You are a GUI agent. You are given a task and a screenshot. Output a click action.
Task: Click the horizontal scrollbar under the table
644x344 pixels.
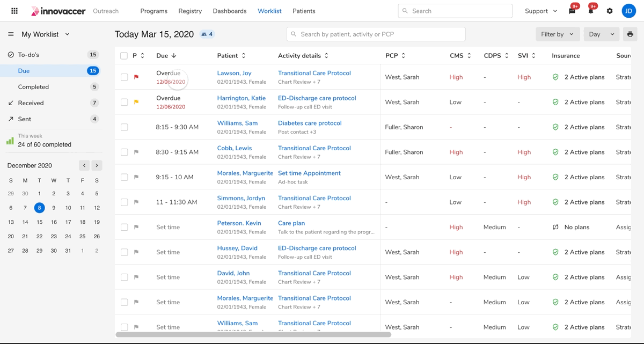click(253, 335)
